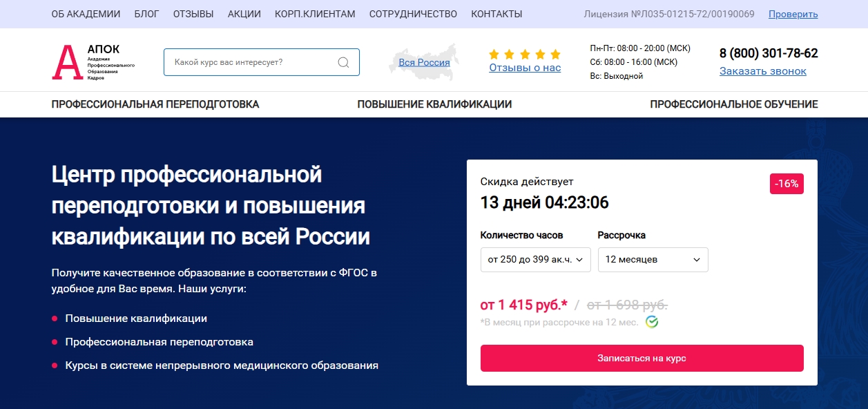Click the -16% discount badge
Viewport: 868px width, 409px height.
(787, 184)
